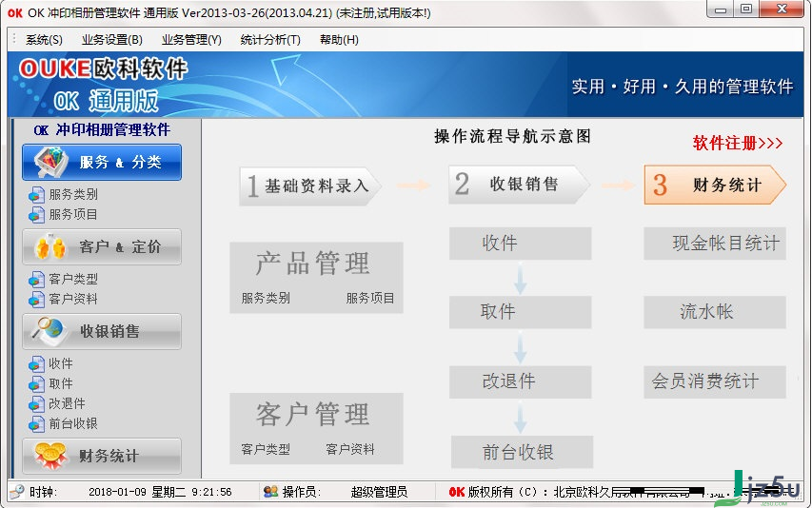Open 服务项目 under 产品管理 box

(x=370, y=298)
